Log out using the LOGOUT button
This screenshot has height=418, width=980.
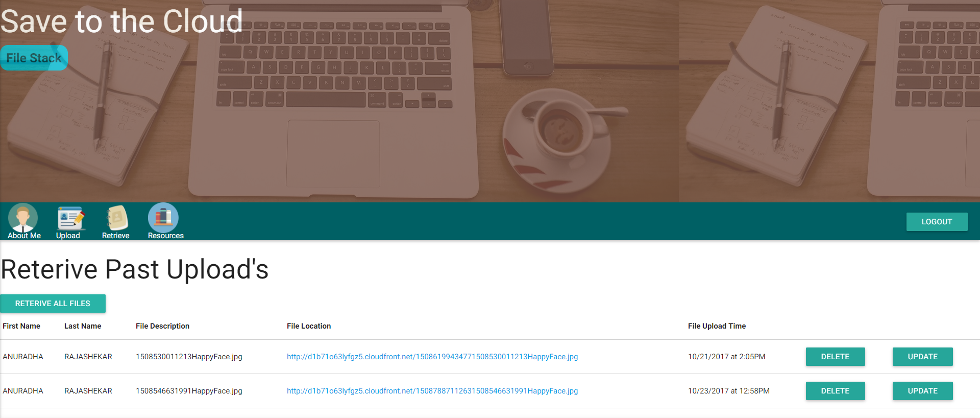[937, 222]
